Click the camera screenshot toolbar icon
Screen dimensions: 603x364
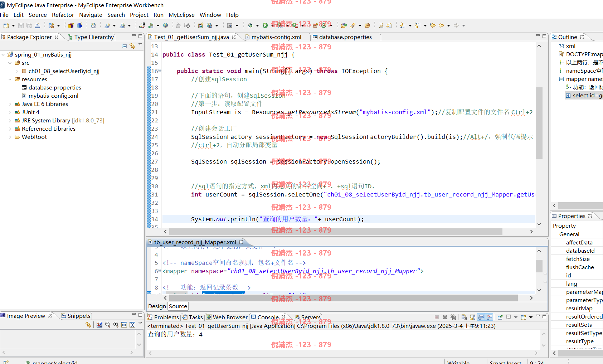(230, 25)
